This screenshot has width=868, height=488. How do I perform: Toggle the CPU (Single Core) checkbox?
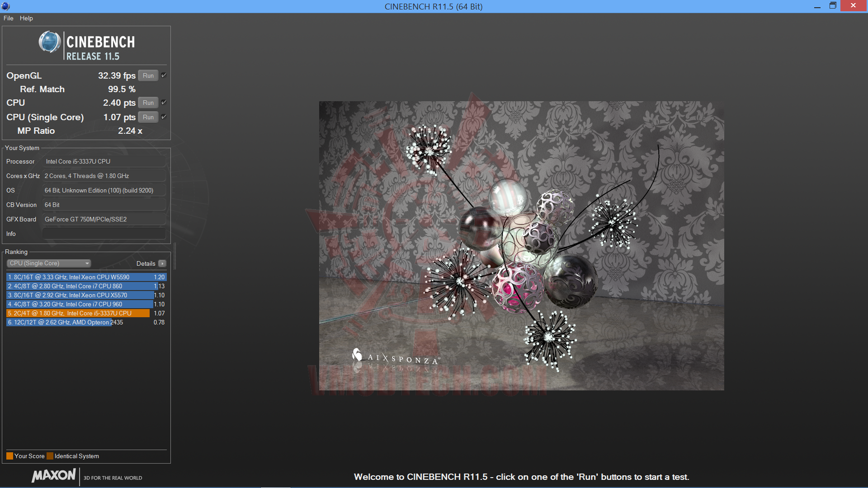coord(164,117)
